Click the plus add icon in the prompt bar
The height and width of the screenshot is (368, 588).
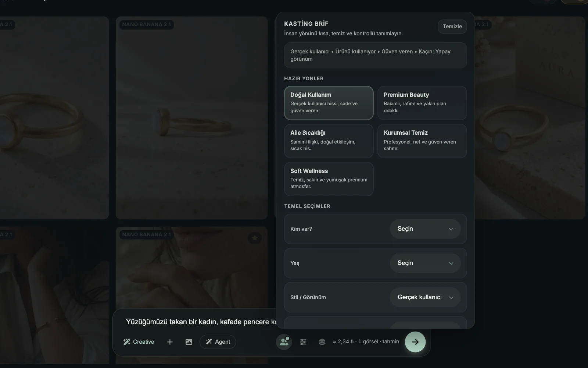point(170,342)
